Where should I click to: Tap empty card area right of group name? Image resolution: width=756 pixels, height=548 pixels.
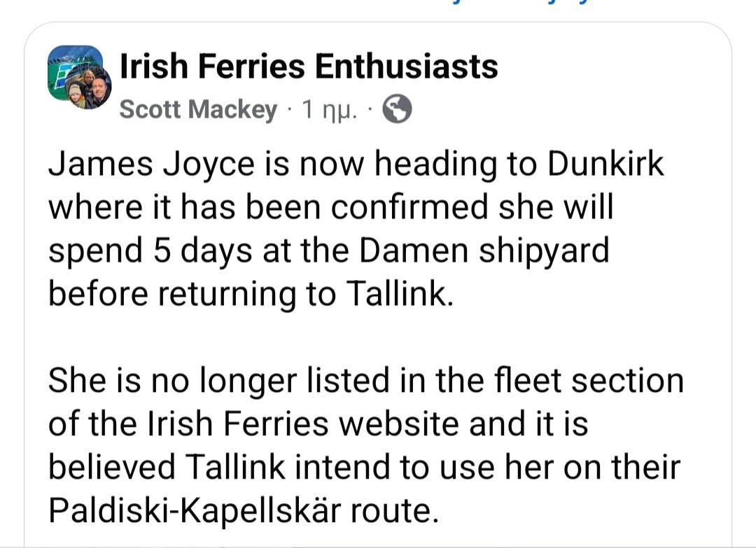(612, 67)
